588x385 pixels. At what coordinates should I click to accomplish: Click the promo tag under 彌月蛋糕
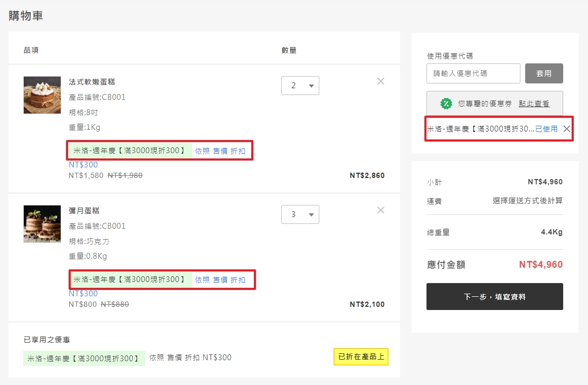pos(129,279)
